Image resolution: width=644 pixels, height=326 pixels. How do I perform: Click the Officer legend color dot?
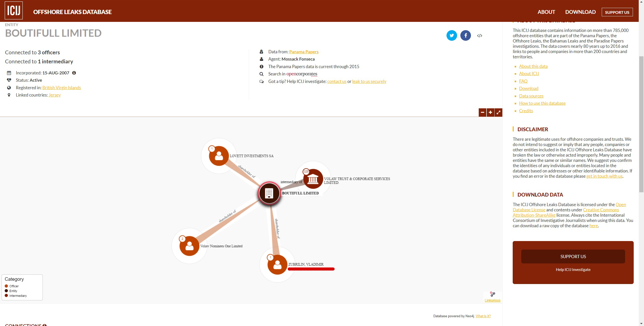pyautogui.click(x=6, y=286)
